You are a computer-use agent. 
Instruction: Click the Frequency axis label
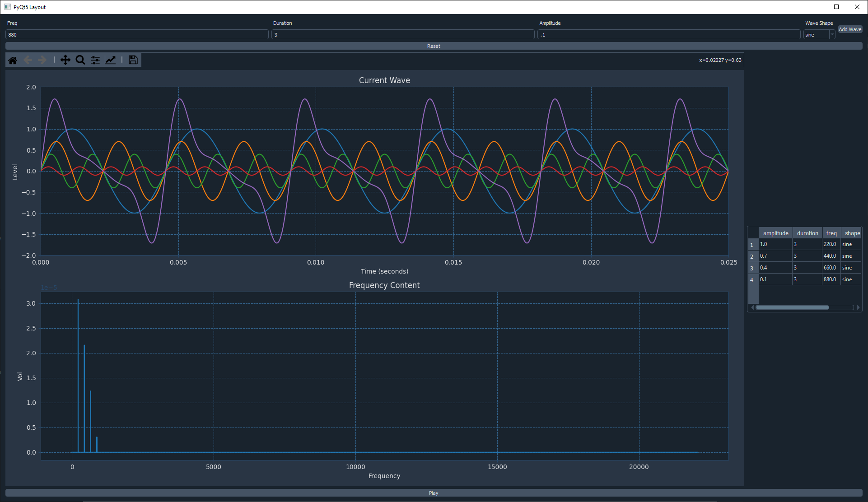(384, 476)
